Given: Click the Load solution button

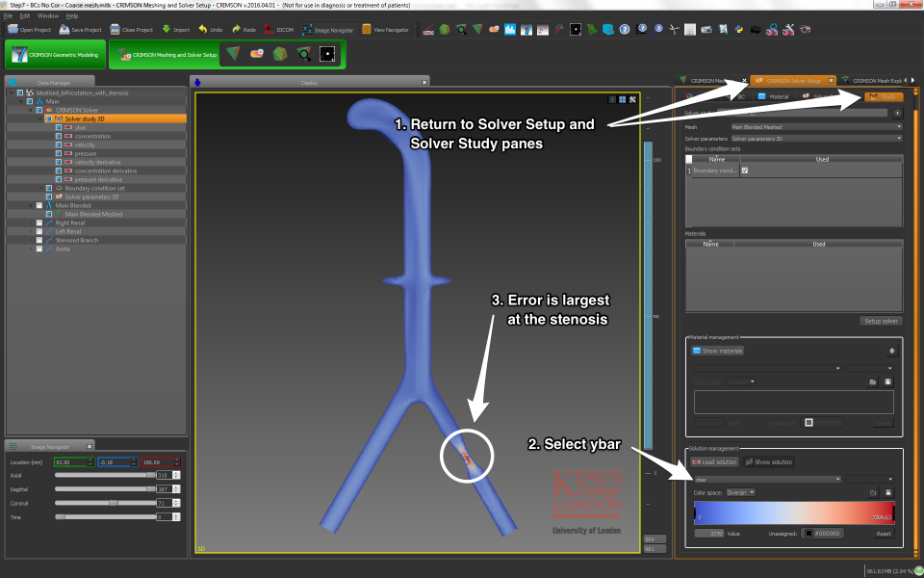Looking at the screenshot, I should [x=714, y=462].
